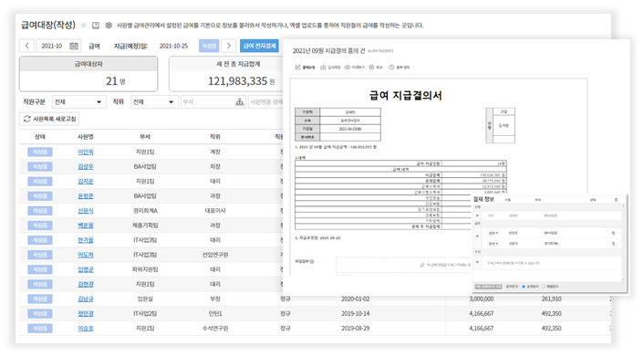
Task: Open the organization chart icon in the 부서 field
Action: 239,102
